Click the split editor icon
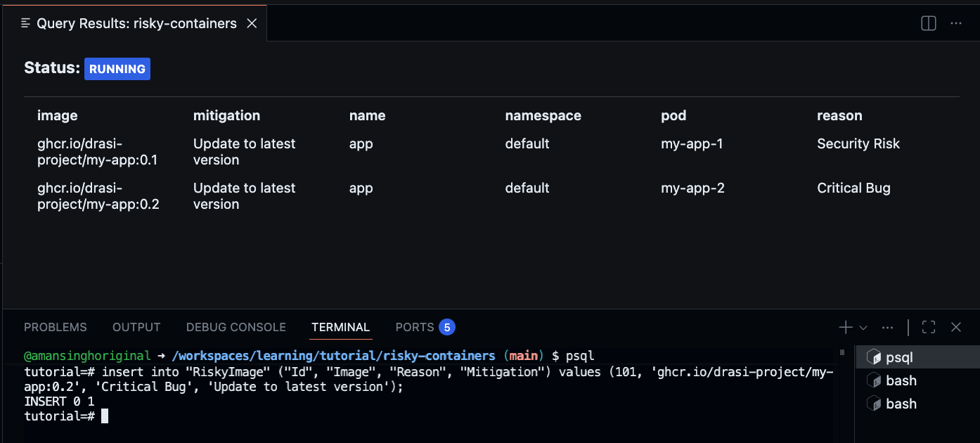This screenshot has width=980, height=443. pyautogui.click(x=929, y=23)
